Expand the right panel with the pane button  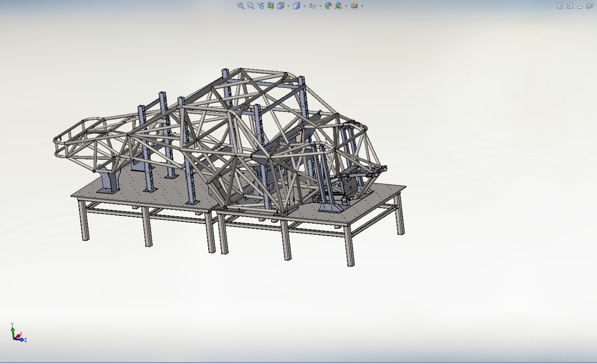[x=570, y=6]
